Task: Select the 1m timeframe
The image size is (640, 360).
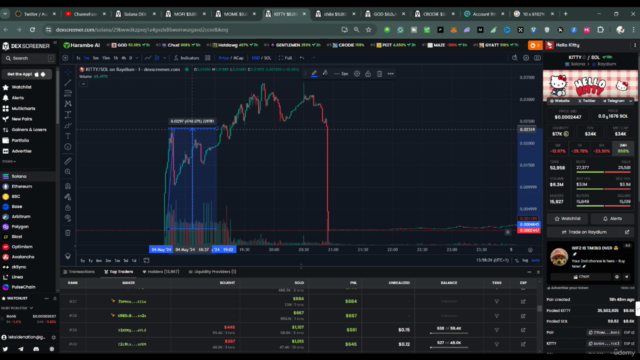Action: click(x=87, y=58)
